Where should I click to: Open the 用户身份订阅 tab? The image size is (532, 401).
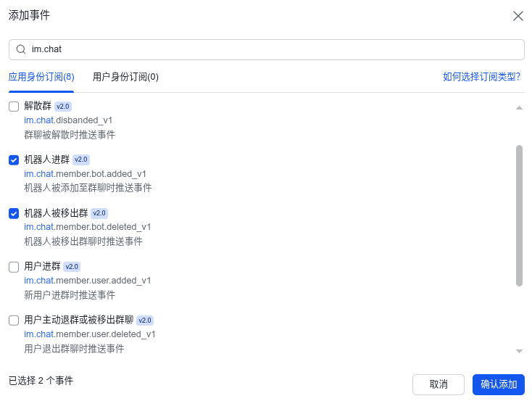point(125,77)
